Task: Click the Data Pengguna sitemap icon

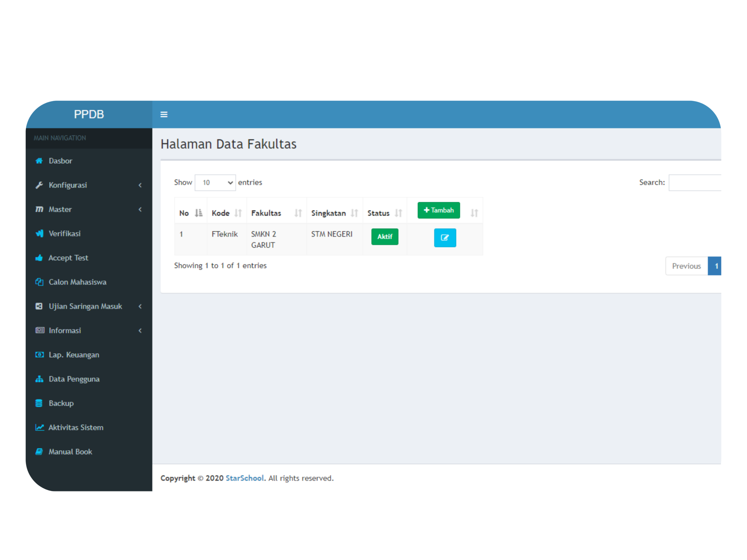Action: click(39, 379)
